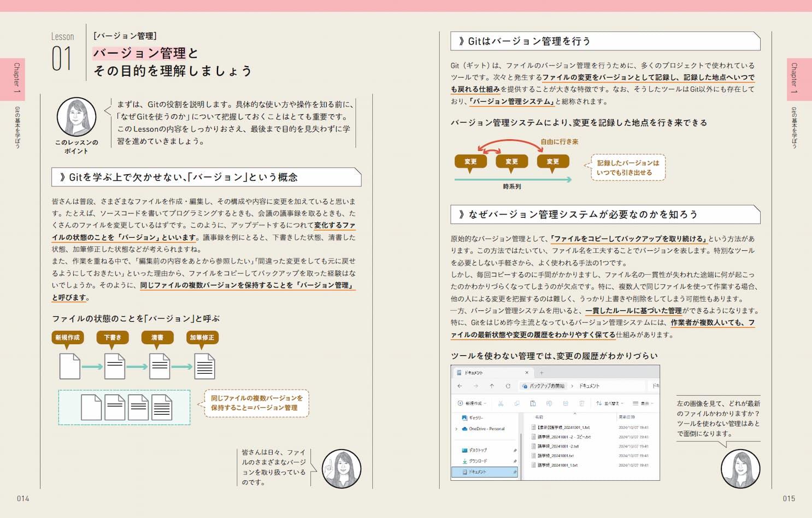The width and height of the screenshot is (812, 518).
Task: Open the 新規作成 dropdown
Action: click(472, 403)
